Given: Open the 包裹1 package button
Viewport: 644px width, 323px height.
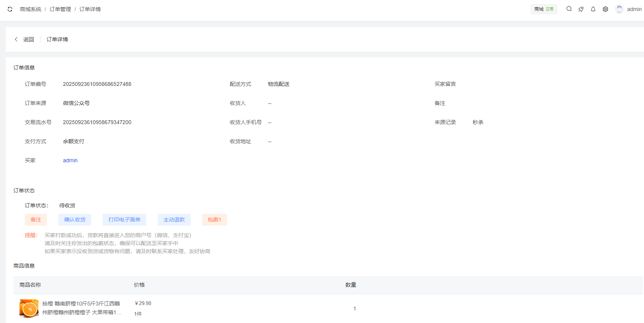Looking at the screenshot, I should 214,220.
